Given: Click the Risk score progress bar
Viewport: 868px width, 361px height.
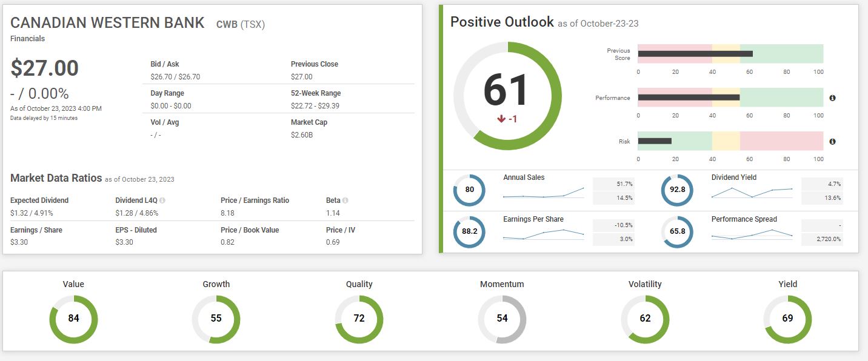Looking at the screenshot, I should coord(730,141).
